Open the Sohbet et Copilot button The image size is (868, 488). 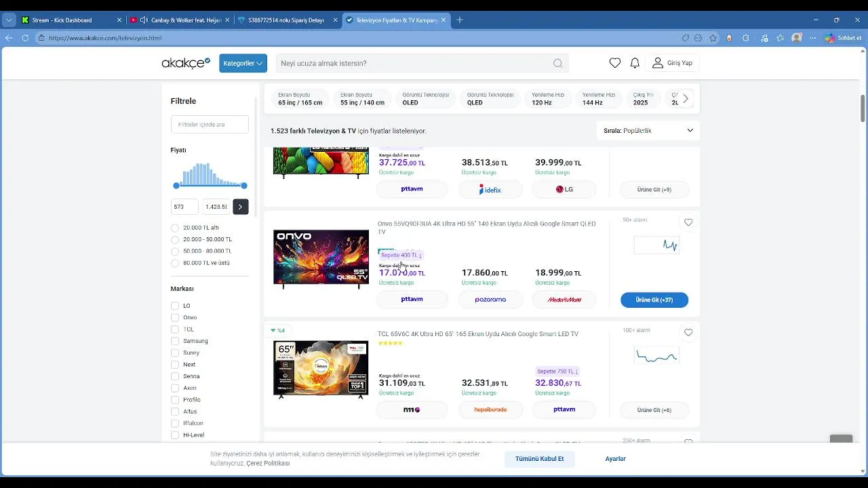coord(844,38)
